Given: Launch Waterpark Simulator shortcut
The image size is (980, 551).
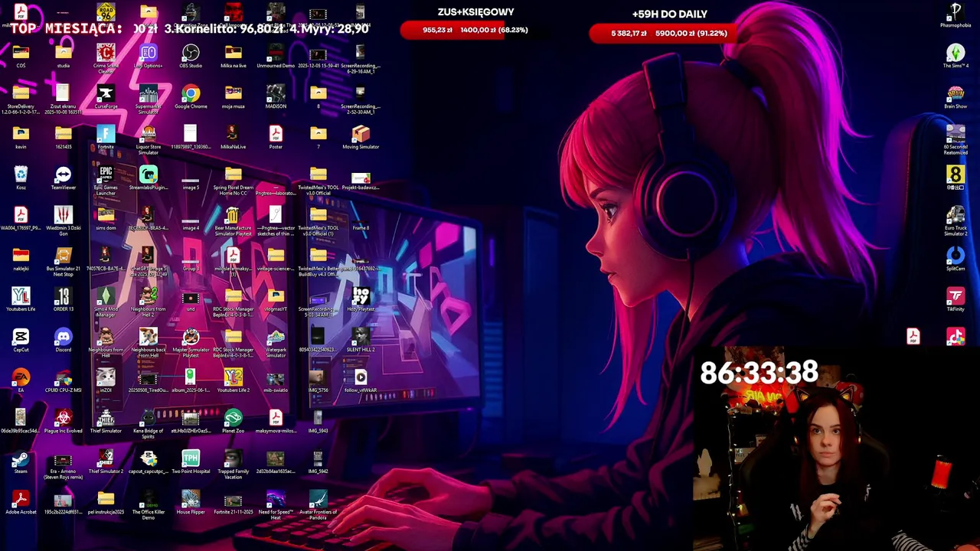Looking at the screenshot, I should [276, 341].
